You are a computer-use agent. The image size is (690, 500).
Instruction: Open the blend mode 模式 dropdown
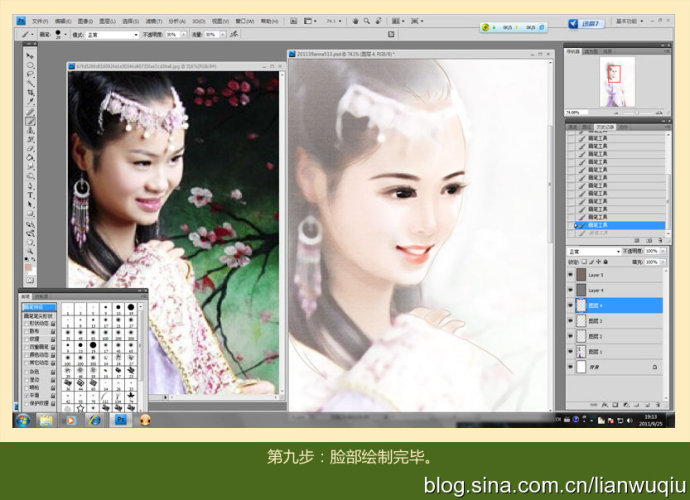112,34
